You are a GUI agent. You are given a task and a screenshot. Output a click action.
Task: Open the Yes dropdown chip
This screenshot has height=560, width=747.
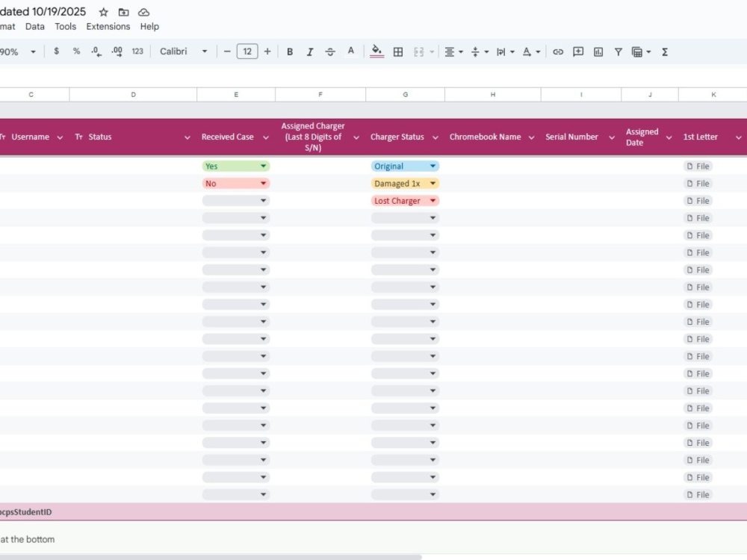pyautogui.click(x=236, y=167)
